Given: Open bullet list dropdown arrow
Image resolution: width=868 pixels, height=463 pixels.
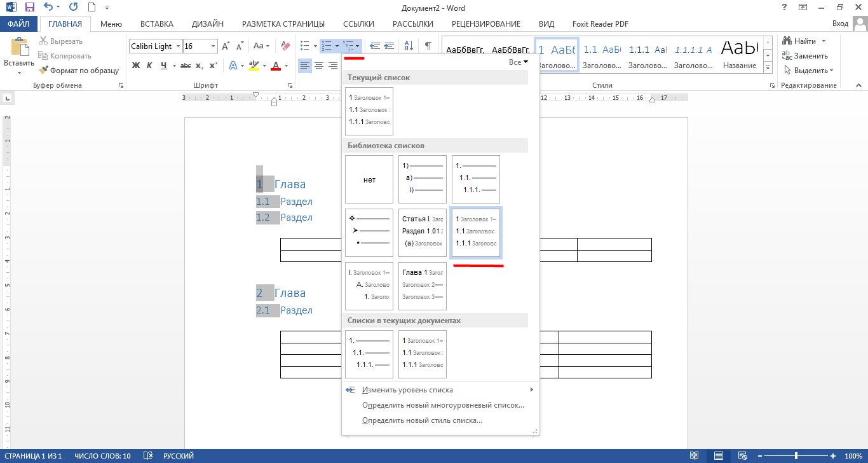Looking at the screenshot, I should (x=315, y=46).
